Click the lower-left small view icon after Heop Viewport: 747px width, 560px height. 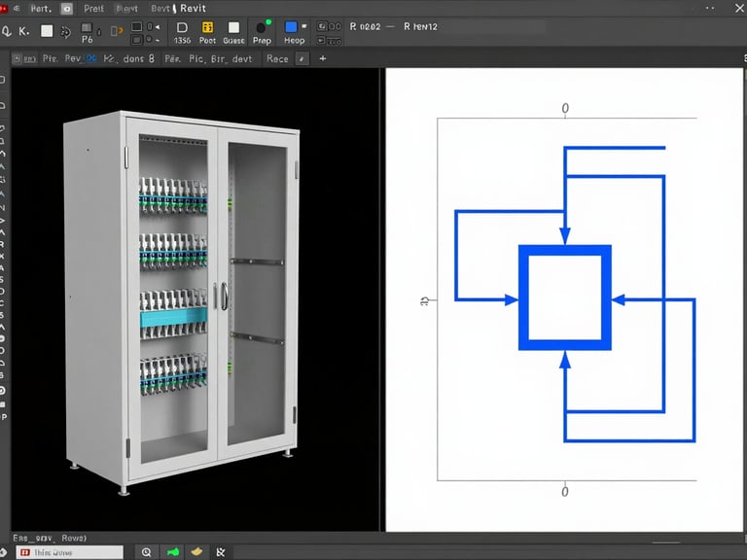coord(322,41)
